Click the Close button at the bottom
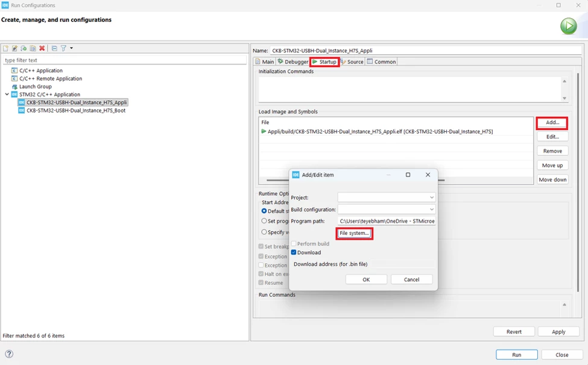Screen dimensions: 588x365 click(x=561, y=355)
